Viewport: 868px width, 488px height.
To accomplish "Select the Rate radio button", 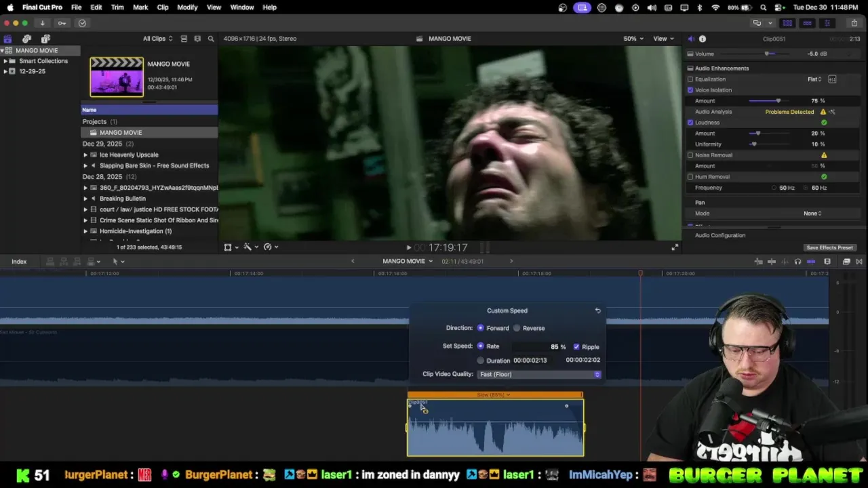I will click(481, 346).
